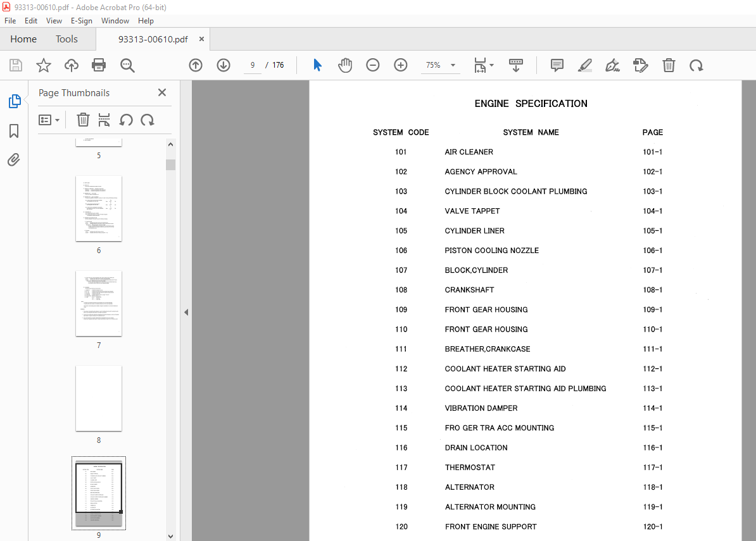Switch to the Home tab
The height and width of the screenshot is (541, 756).
[x=23, y=39]
